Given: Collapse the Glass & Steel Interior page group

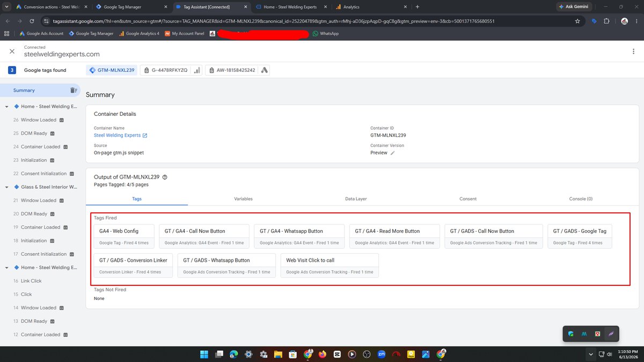Looking at the screenshot, I should pos(6,187).
